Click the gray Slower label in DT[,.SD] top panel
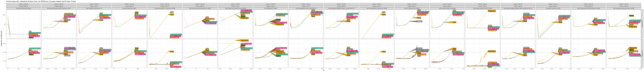644x72 pixels. click(x=419, y=21)
